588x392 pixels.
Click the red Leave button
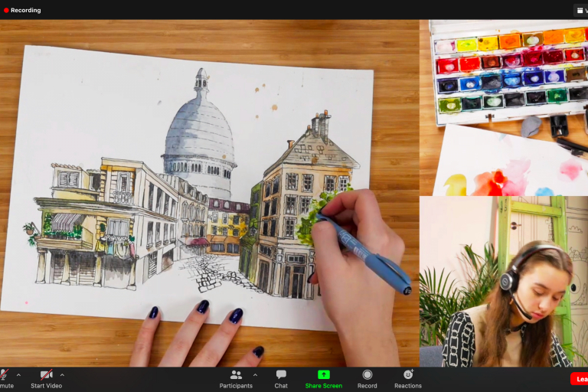(580, 379)
